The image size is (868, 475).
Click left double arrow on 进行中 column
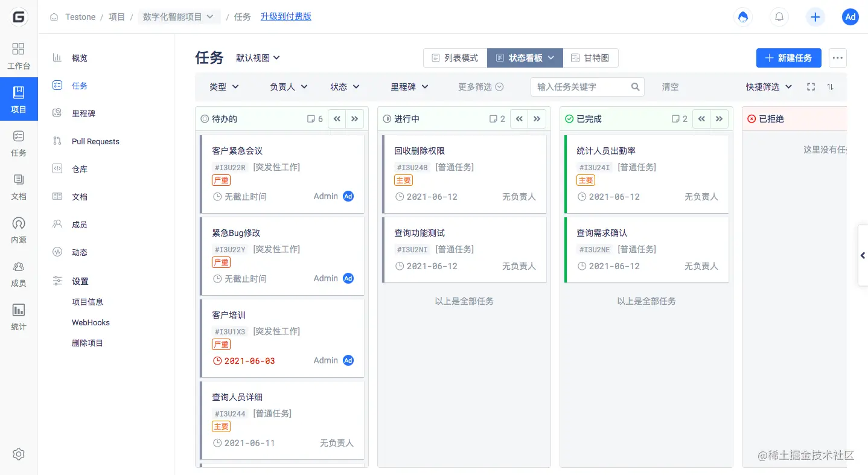[519, 119]
